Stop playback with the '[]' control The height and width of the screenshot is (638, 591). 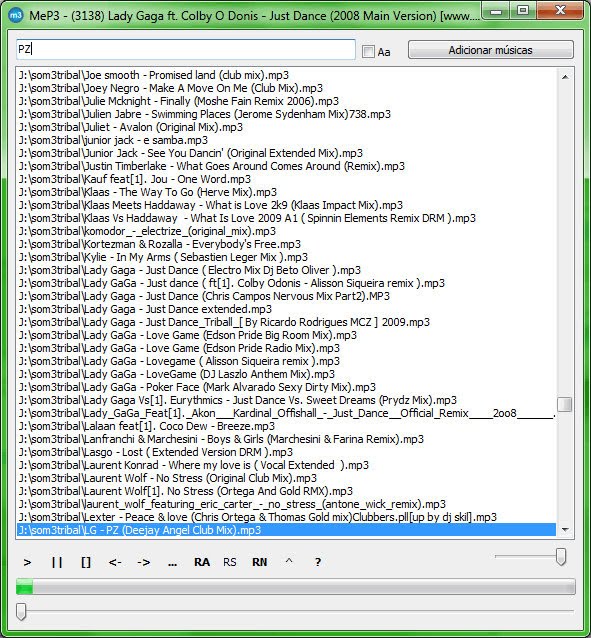86,562
